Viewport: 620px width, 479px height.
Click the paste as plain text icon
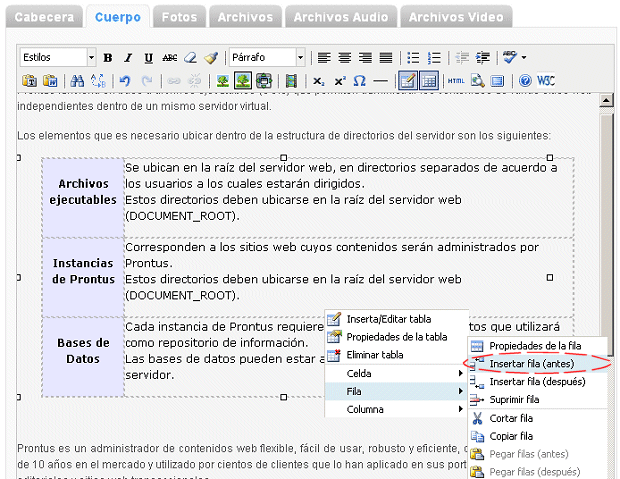(x=29, y=81)
